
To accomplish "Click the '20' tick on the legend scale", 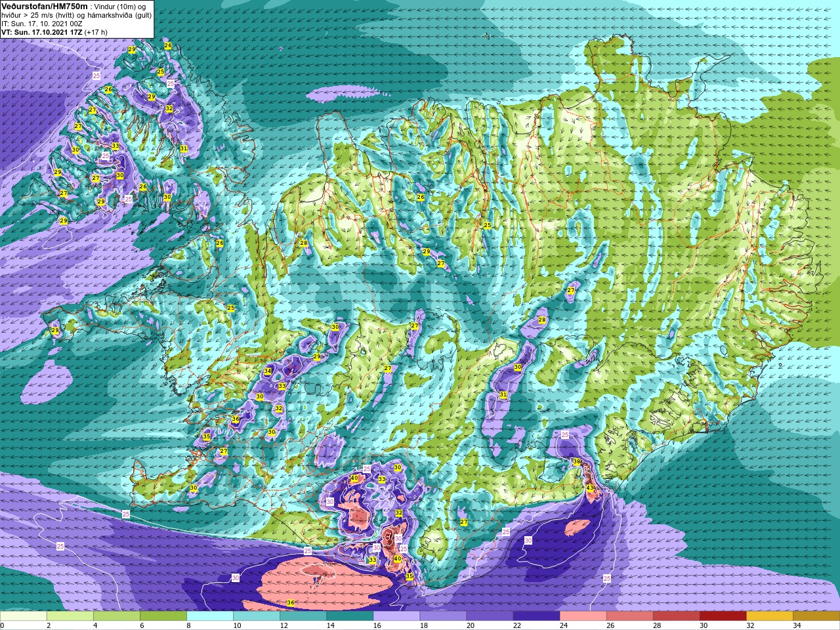I will tap(471, 625).
